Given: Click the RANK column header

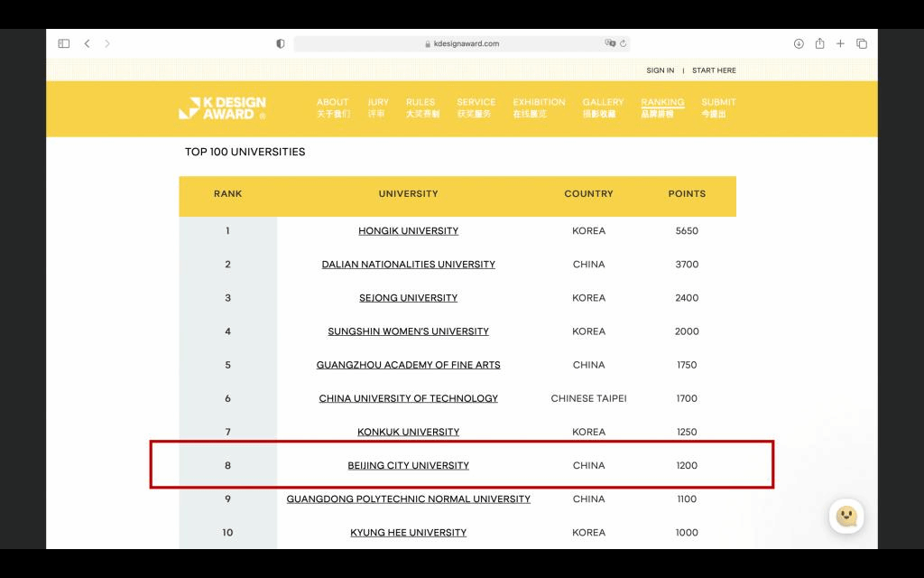Looking at the screenshot, I should coord(228,194).
